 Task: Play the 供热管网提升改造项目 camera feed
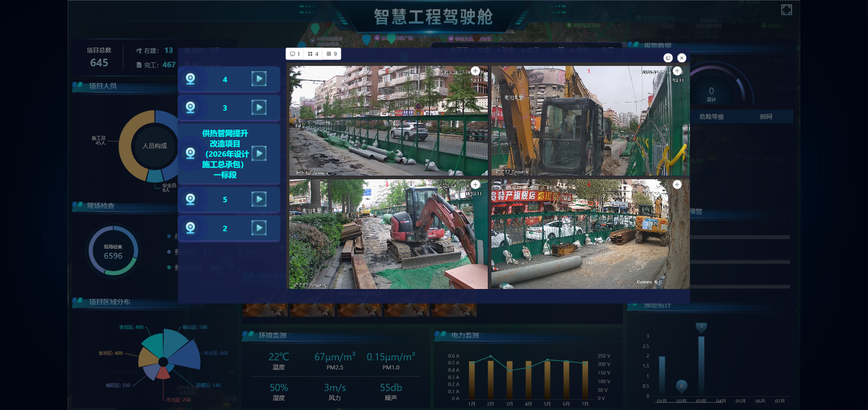coord(259,154)
